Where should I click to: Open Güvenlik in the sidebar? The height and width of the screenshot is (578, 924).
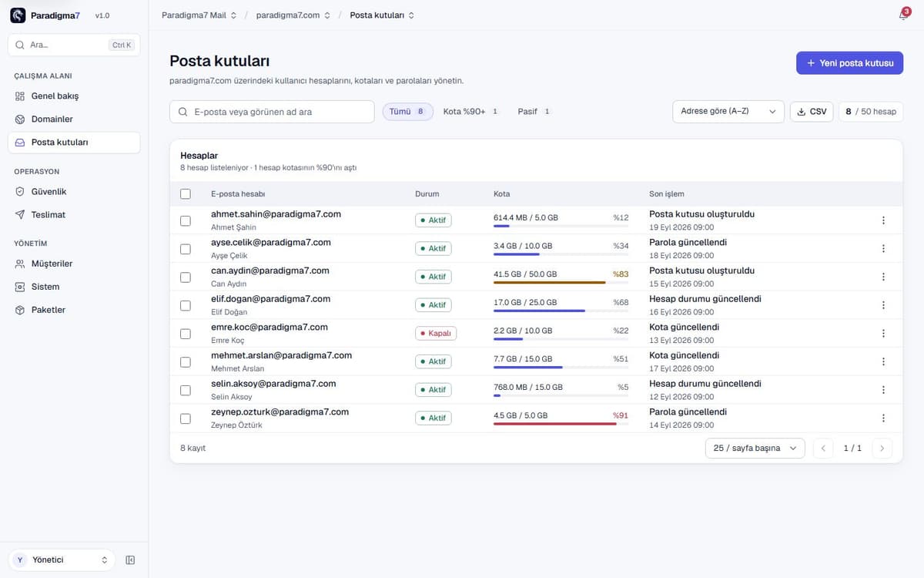click(x=74, y=191)
